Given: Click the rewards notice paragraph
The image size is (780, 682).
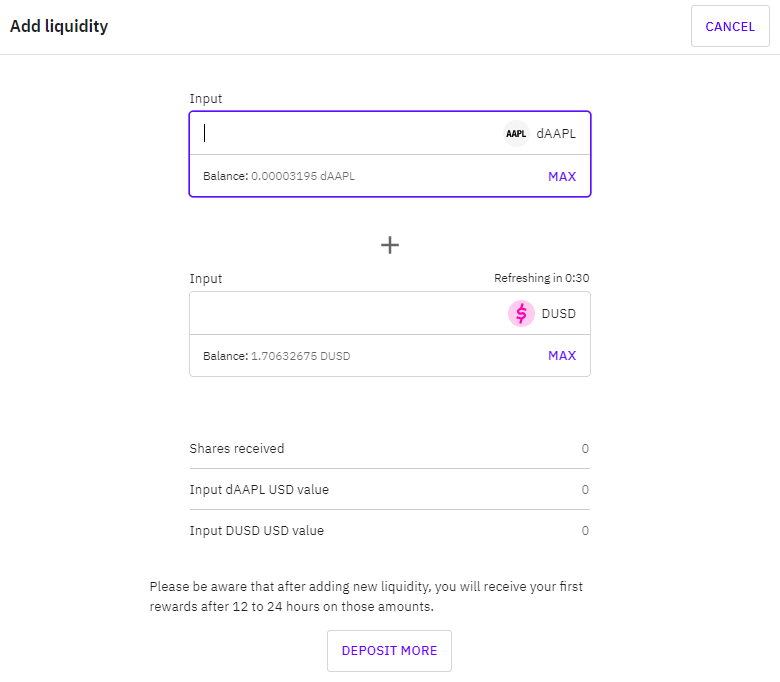Looking at the screenshot, I should (366, 596).
